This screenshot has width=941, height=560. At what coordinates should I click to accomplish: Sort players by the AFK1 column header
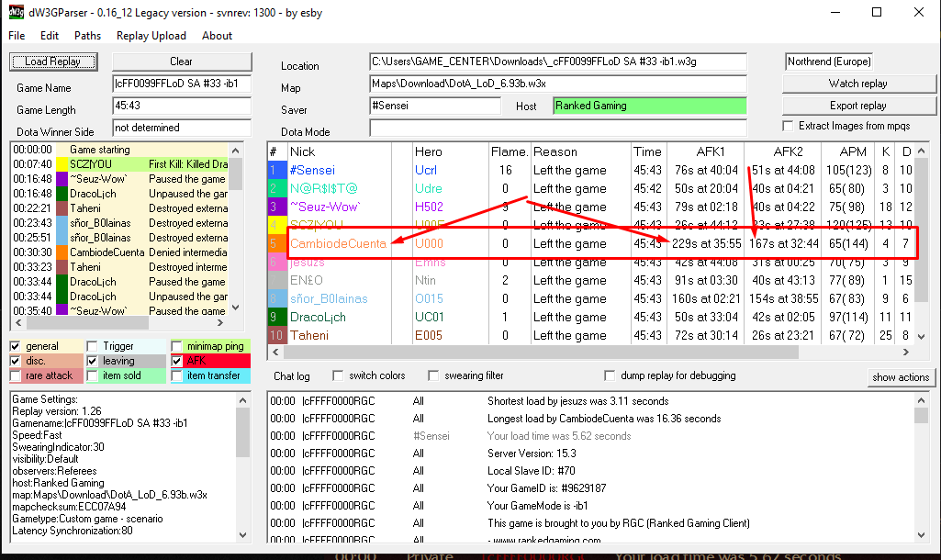[706, 151]
